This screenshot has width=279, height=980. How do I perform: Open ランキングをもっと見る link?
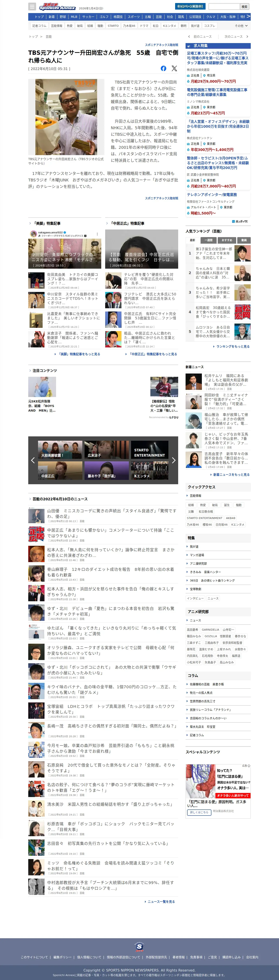click(x=233, y=347)
